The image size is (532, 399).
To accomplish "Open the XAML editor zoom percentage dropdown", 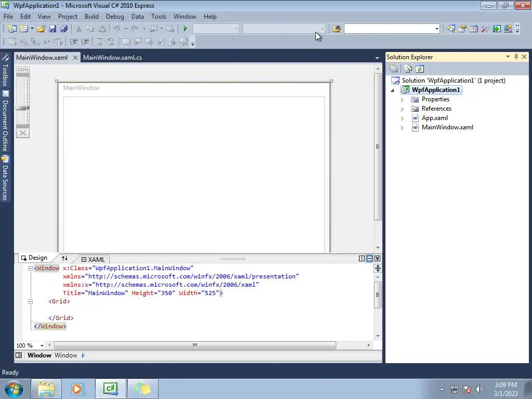I will [x=42, y=345].
